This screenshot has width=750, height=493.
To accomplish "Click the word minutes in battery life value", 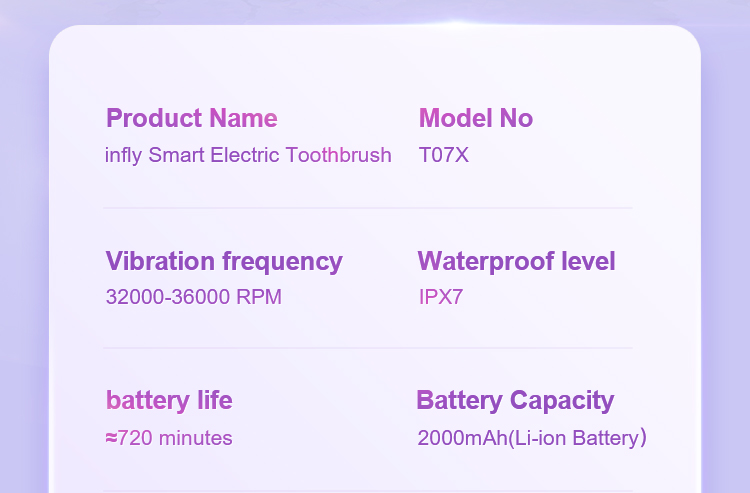I will (196, 438).
